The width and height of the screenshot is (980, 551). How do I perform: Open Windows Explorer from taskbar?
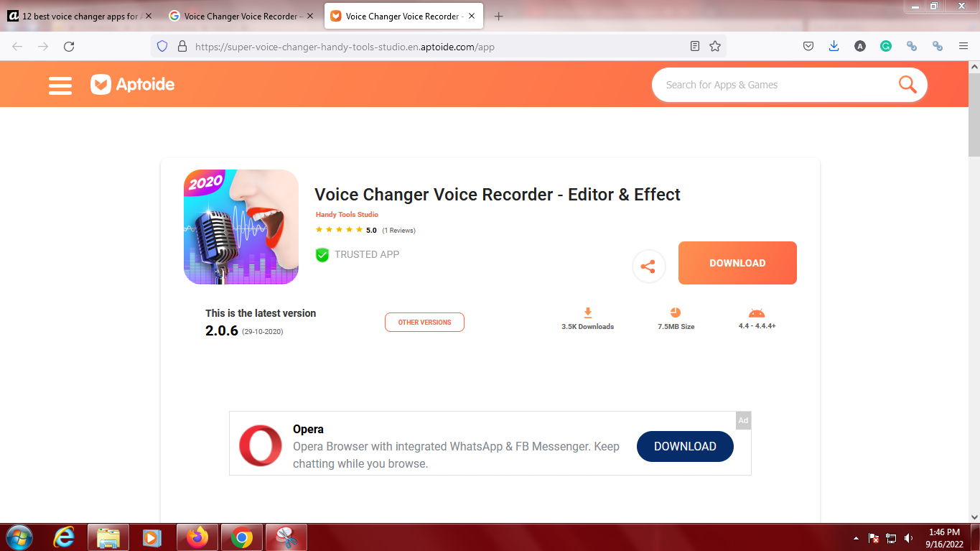pyautogui.click(x=108, y=537)
